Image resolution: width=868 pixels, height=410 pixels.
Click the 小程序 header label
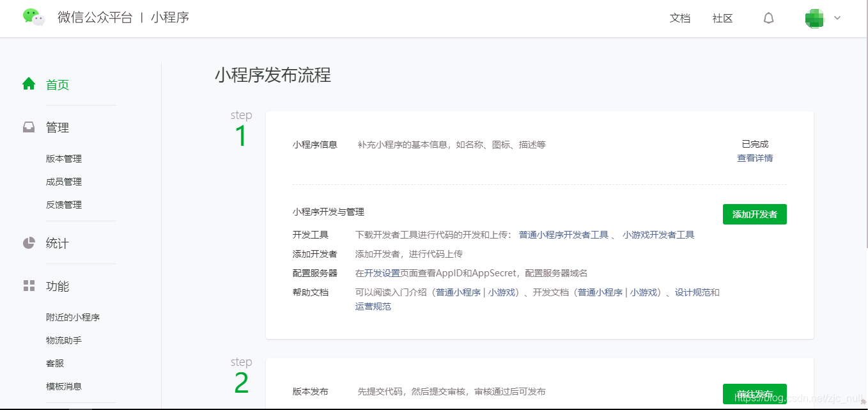170,18
